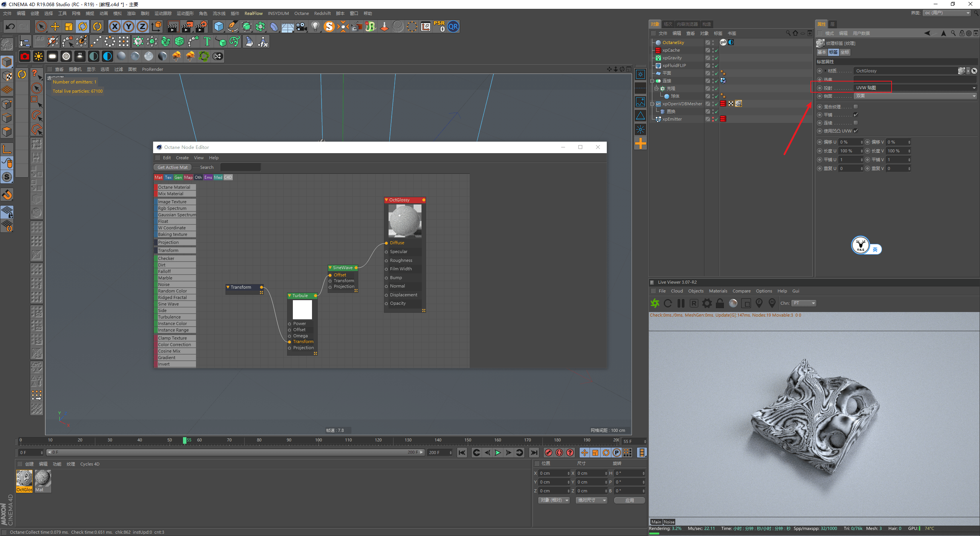This screenshot has height=536, width=980.
Task: Click the focus picker F pin icon
Action: 759,303
